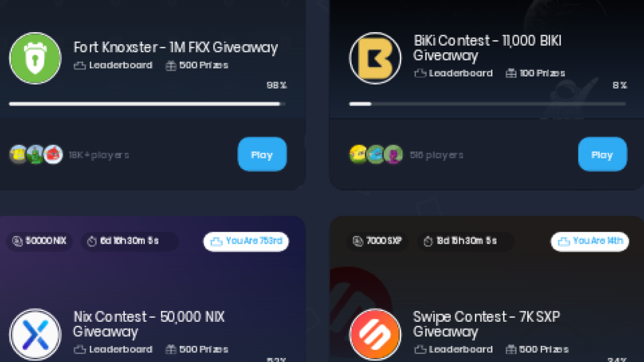Image resolution: width=644 pixels, height=362 pixels.
Task: Open Fort Knoxster - 1M FKX Giveaway title
Action: 176,48
